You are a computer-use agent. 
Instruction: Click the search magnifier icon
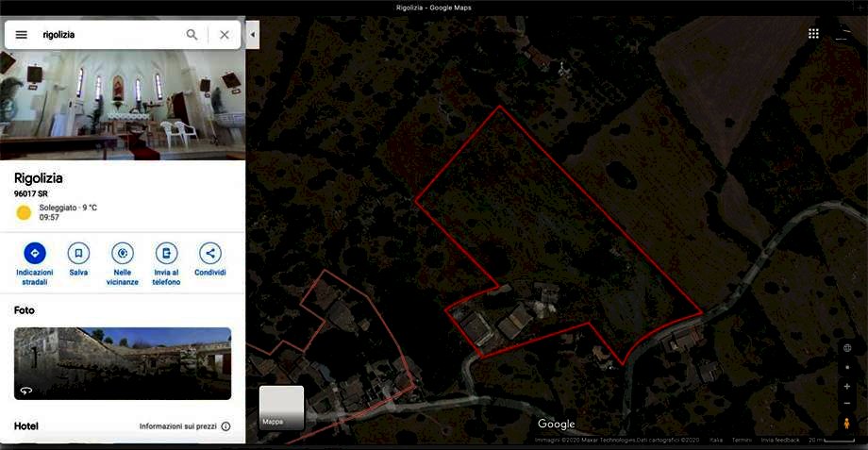192,34
